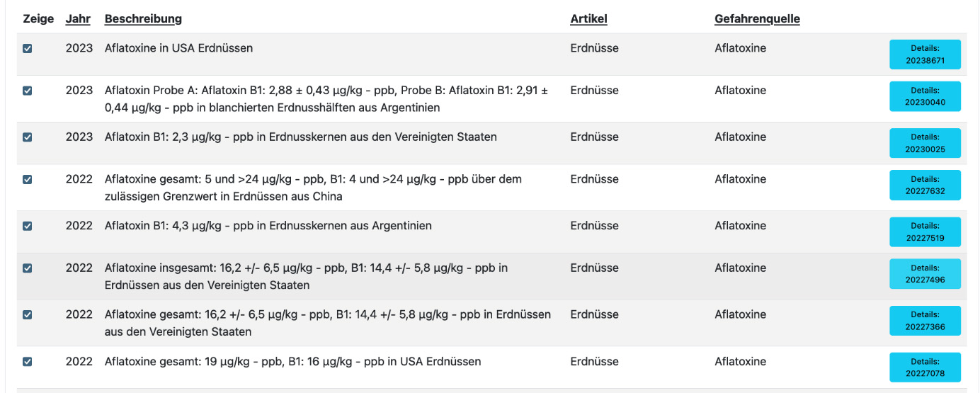Uncheck the checkbox for USA Erdnüssen 2023 row
The height and width of the screenshot is (393, 980).
click(28, 49)
